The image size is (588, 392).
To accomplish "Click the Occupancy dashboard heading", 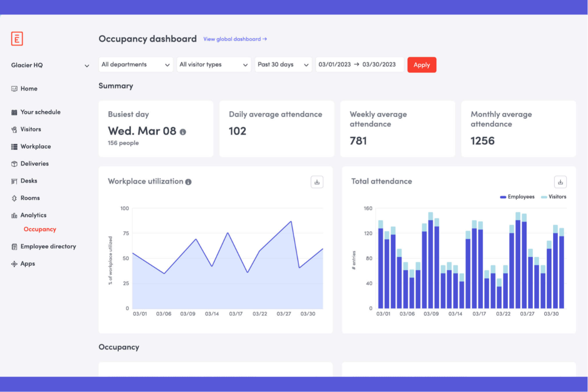I will (147, 39).
